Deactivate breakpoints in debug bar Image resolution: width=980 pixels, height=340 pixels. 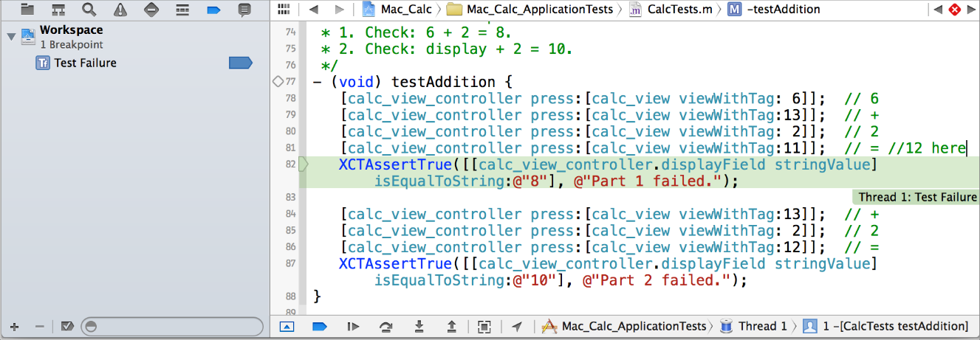coord(320,326)
